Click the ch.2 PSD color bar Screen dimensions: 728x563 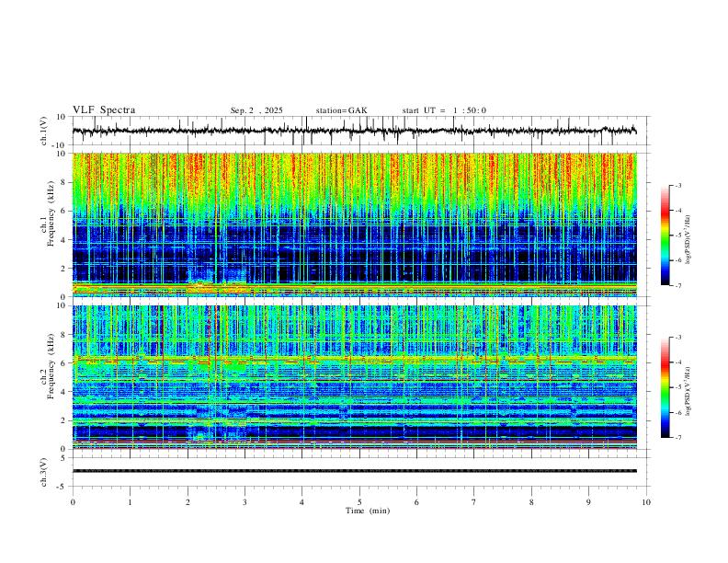[665, 387]
